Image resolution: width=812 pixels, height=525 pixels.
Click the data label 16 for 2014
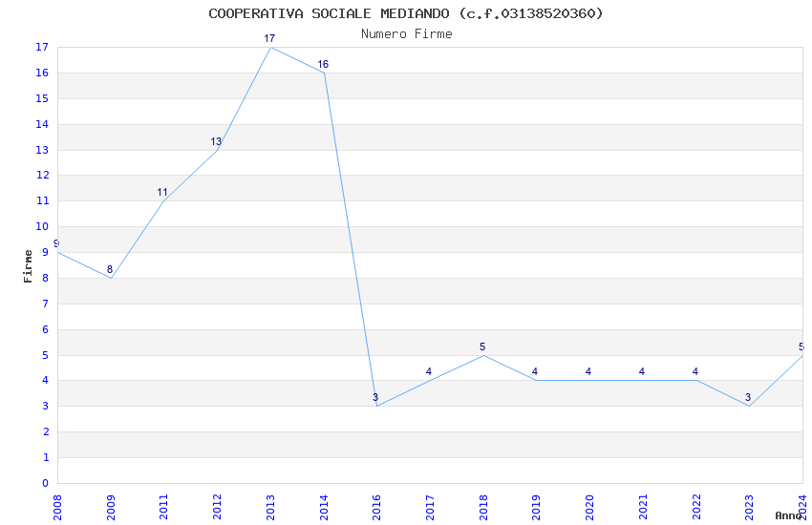(x=323, y=64)
